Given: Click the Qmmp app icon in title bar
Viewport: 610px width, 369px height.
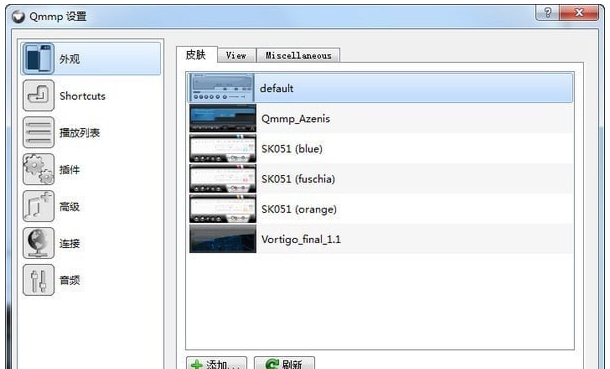Looking at the screenshot, I should 18,17.
